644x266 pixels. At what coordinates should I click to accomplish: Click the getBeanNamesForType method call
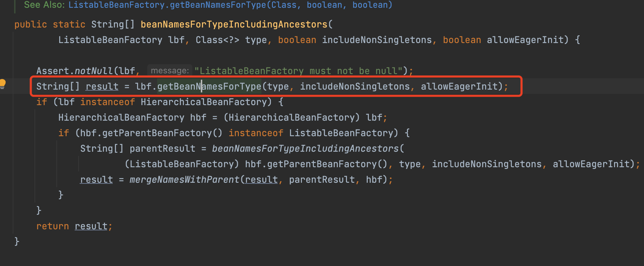(209, 86)
